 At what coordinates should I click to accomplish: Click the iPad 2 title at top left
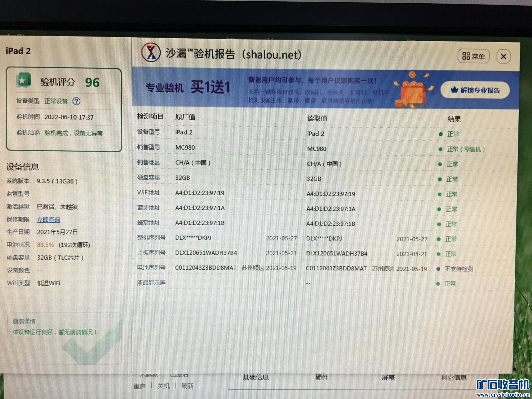(18, 51)
